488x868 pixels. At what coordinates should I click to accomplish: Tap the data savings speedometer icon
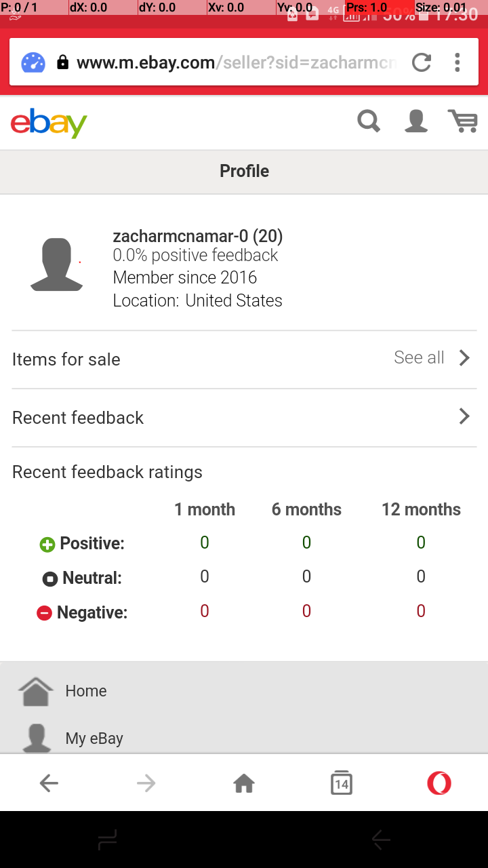(33, 63)
